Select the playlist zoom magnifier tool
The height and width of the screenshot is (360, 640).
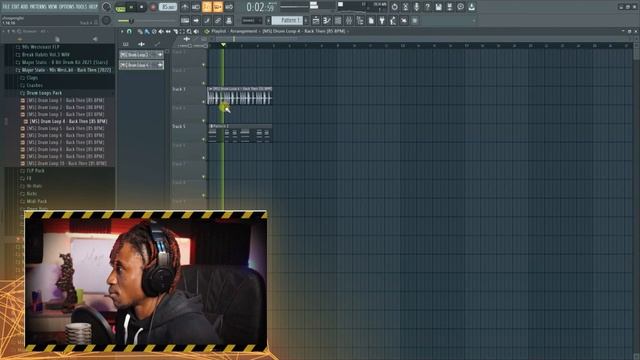(x=189, y=31)
